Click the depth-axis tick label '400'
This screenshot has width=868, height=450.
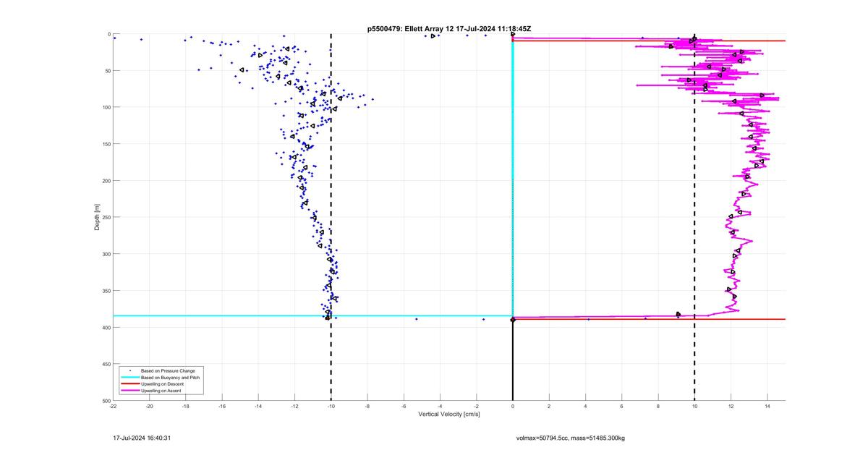point(106,327)
